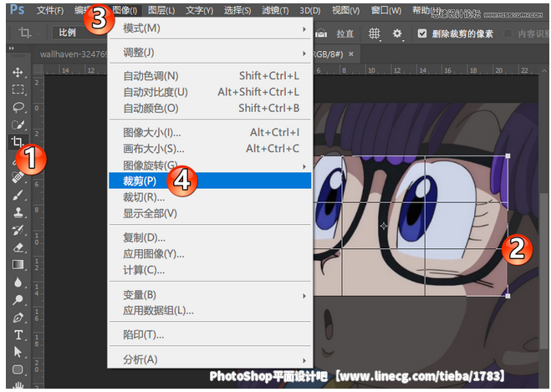Choose 自动对比度(U) menu entry
Screen dimensions: 551x392
[210, 92]
